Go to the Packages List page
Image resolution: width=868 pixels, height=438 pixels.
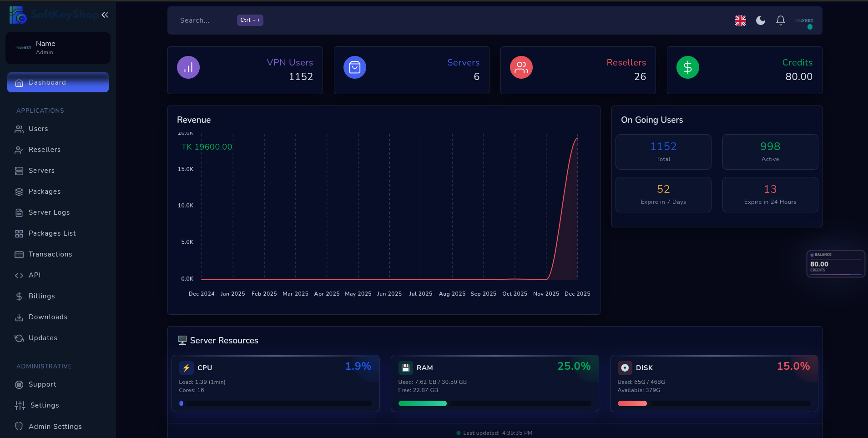tap(51, 233)
